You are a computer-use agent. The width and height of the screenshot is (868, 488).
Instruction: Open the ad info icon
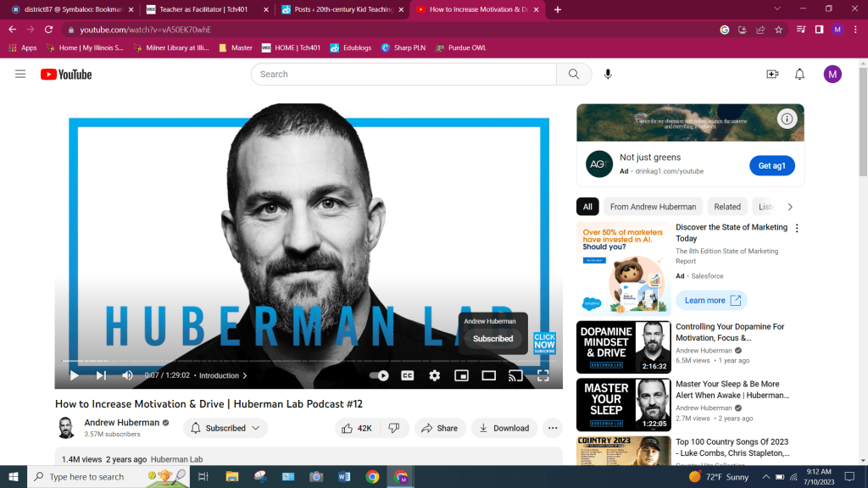tap(787, 119)
